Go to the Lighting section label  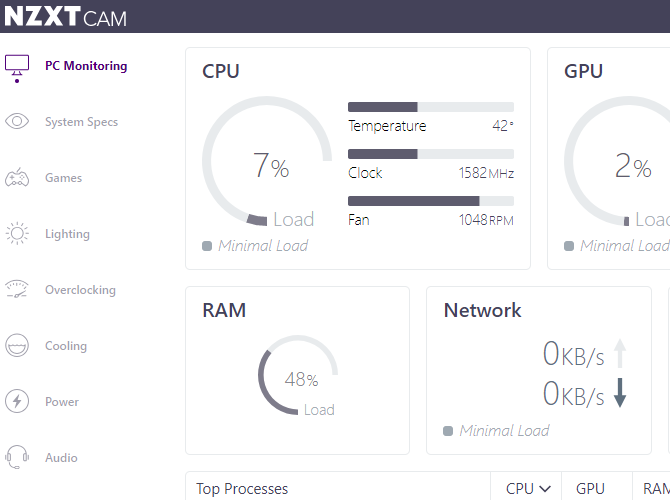[67, 234]
